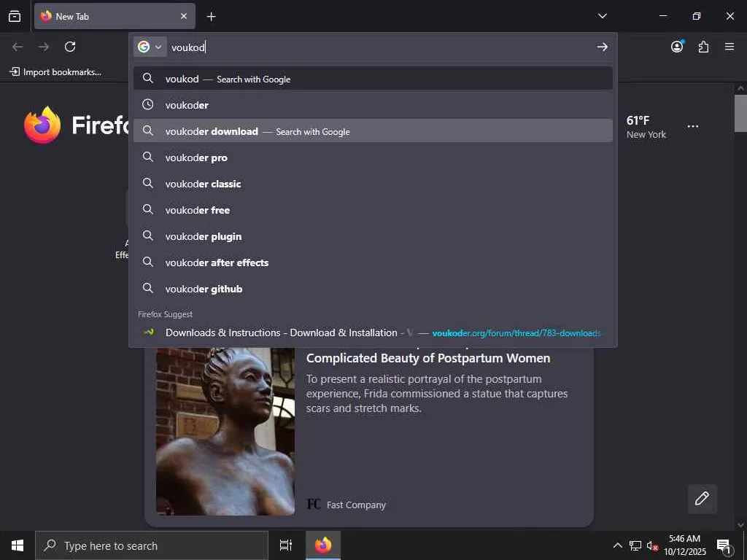Select the 'voukoder download' suggestion
The height and width of the screenshot is (560, 747).
coord(373,131)
